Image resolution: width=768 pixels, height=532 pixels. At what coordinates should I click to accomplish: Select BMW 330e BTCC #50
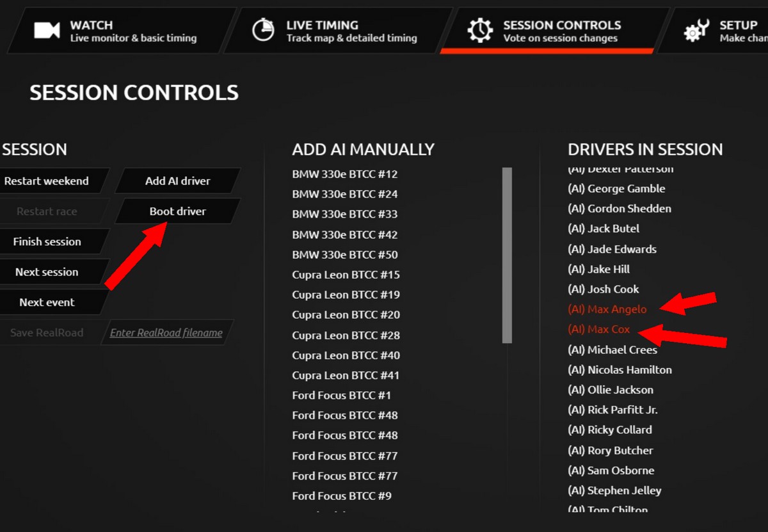345,254
